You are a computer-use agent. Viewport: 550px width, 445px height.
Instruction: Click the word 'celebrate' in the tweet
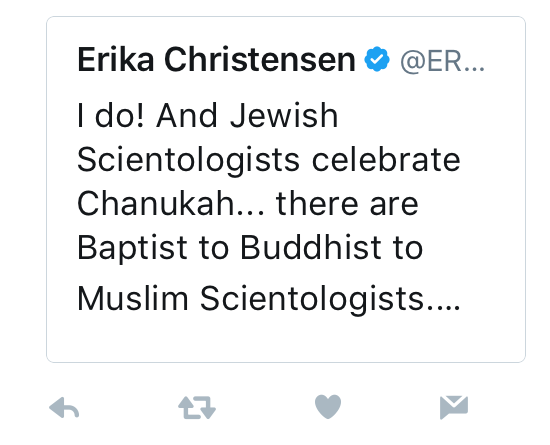tap(386, 159)
